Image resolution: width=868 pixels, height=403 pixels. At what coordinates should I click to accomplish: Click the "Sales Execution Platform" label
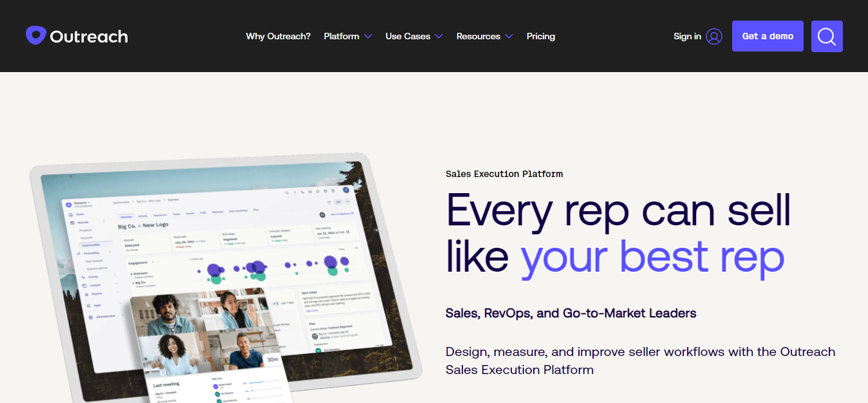click(504, 174)
